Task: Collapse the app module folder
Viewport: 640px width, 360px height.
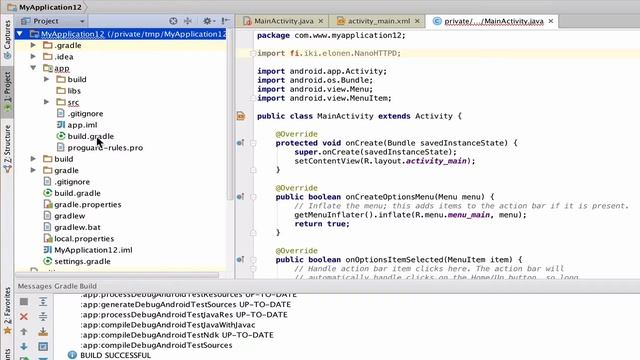Action: click(x=33, y=68)
